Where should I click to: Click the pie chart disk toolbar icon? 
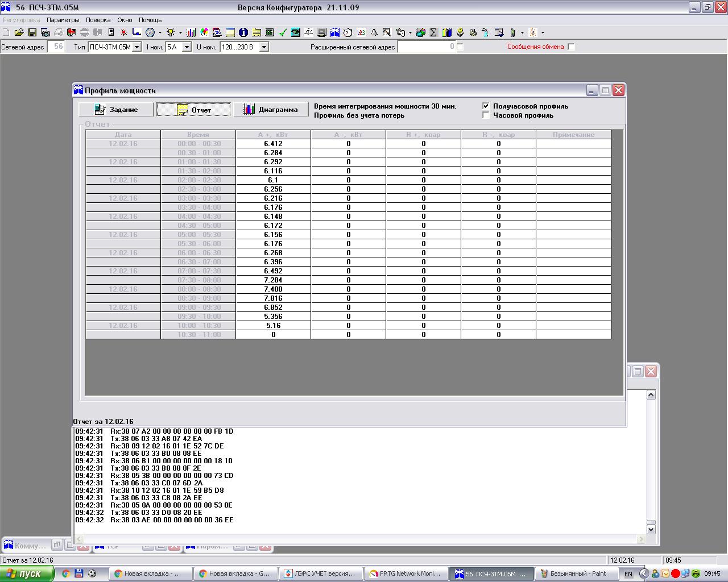click(421, 32)
